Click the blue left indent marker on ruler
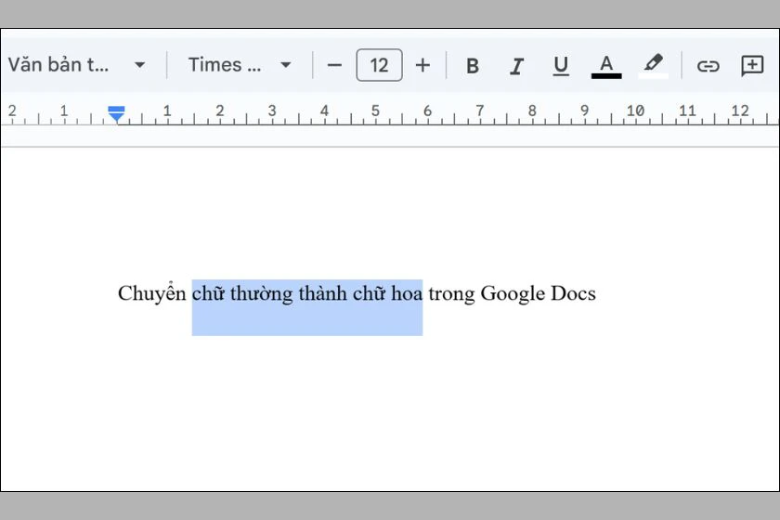Screen dimensions: 780x520 click(x=116, y=114)
